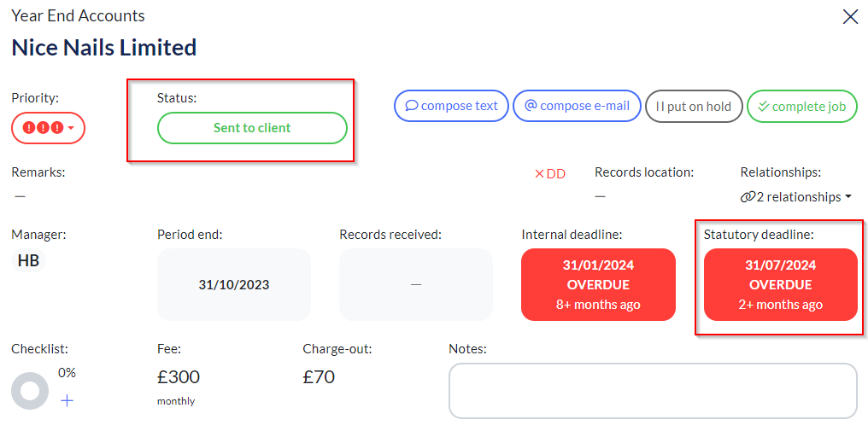This screenshot has height=431, width=868.
Task: Open the Internal deadline 31/01/2024 box
Action: (x=598, y=284)
